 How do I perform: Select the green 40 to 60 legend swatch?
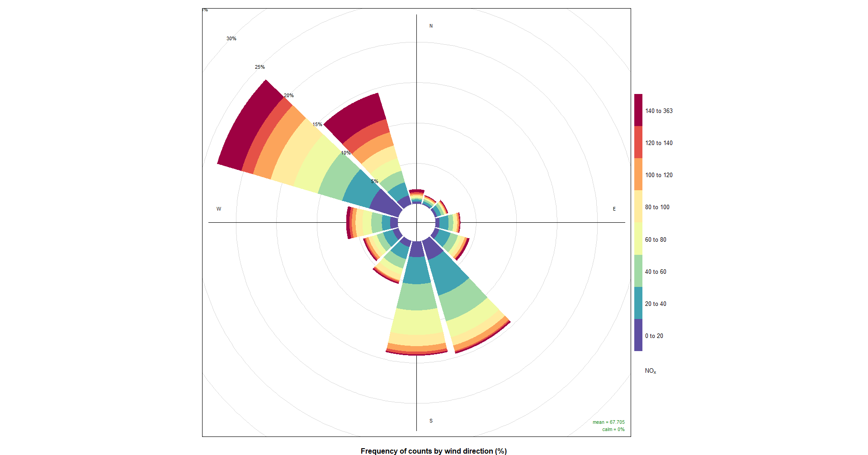click(x=638, y=271)
